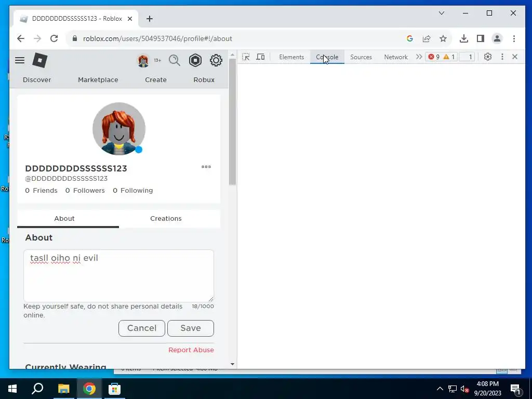The width and height of the screenshot is (532, 399).
Task: Click 0 Followers count
Action: point(85,190)
